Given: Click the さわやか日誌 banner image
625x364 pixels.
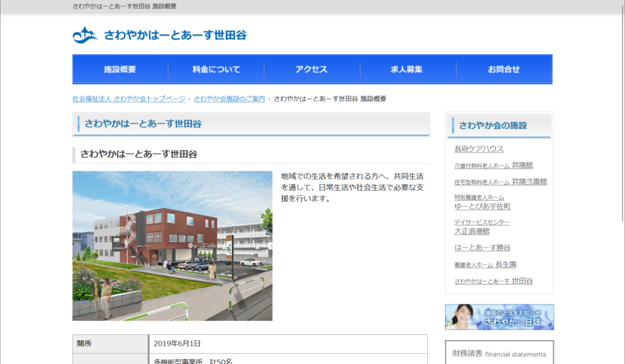Looking at the screenshot, I should pos(499,317).
